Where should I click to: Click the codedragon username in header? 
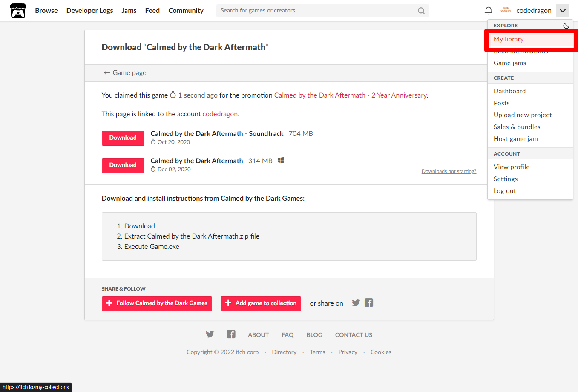tap(534, 10)
